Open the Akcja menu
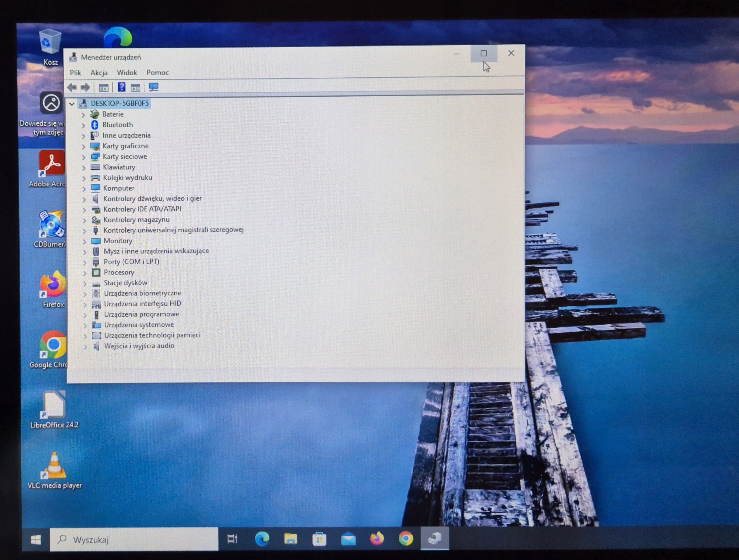The image size is (739, 560). pyautogui.click(x=99, y=73)
